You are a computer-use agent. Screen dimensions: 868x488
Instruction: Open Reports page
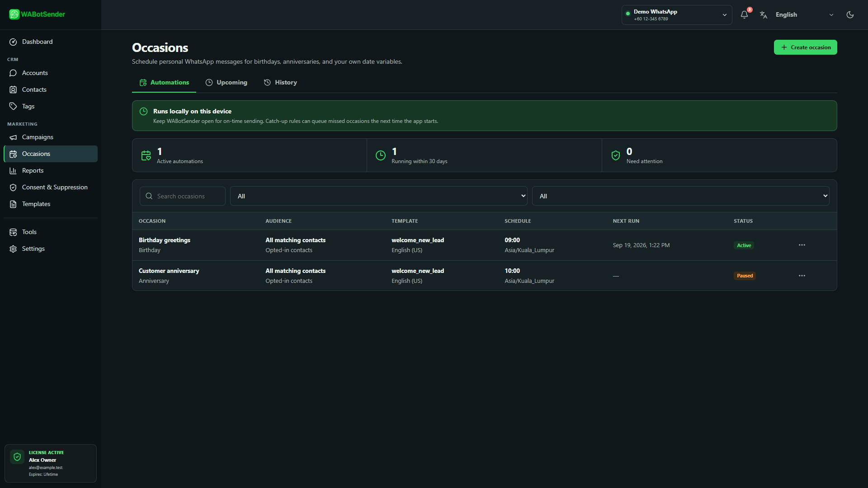tap(50, 170)
